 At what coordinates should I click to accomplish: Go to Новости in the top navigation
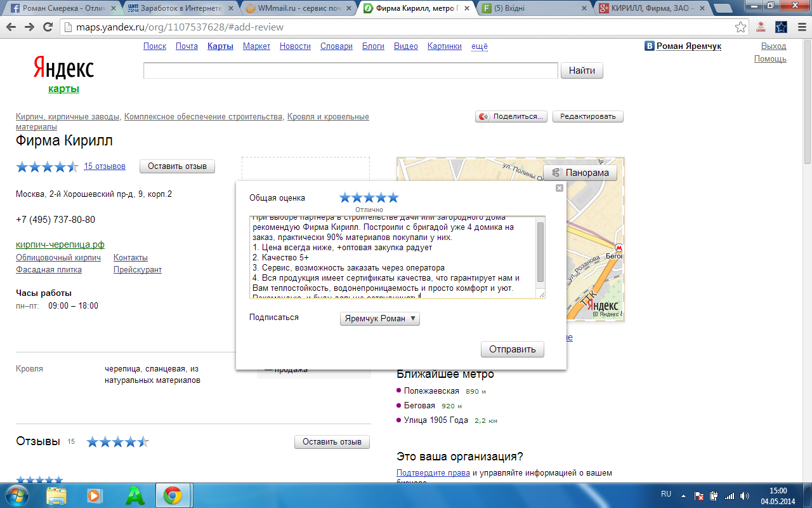(295, 46)
